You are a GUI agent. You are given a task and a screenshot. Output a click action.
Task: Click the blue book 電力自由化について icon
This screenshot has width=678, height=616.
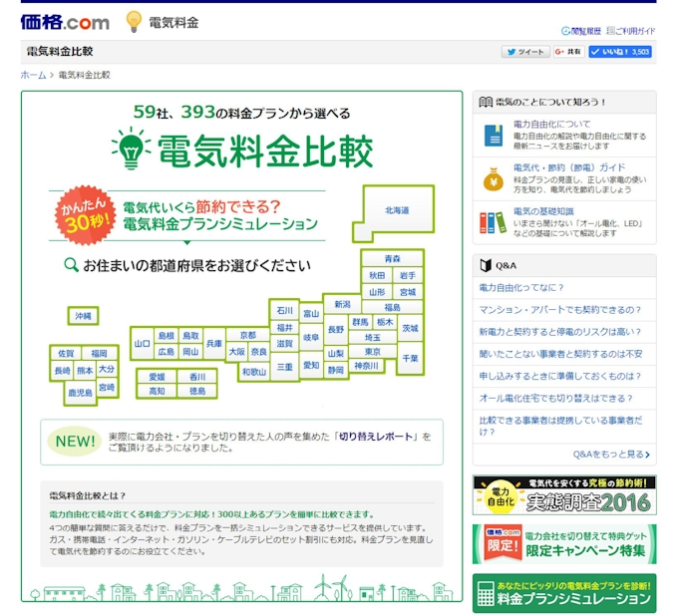coord(493,136)
